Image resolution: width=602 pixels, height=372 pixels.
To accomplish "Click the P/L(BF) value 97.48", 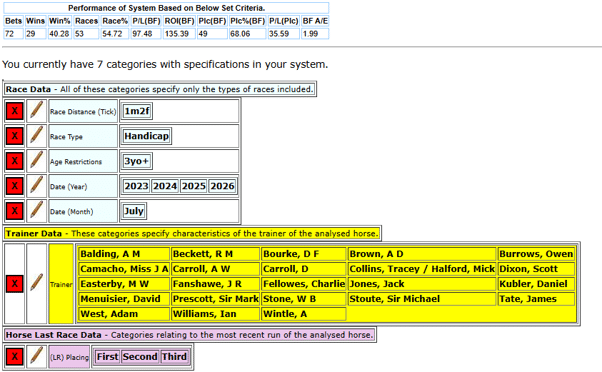I will pyautogui.click(x=146, y=34).
